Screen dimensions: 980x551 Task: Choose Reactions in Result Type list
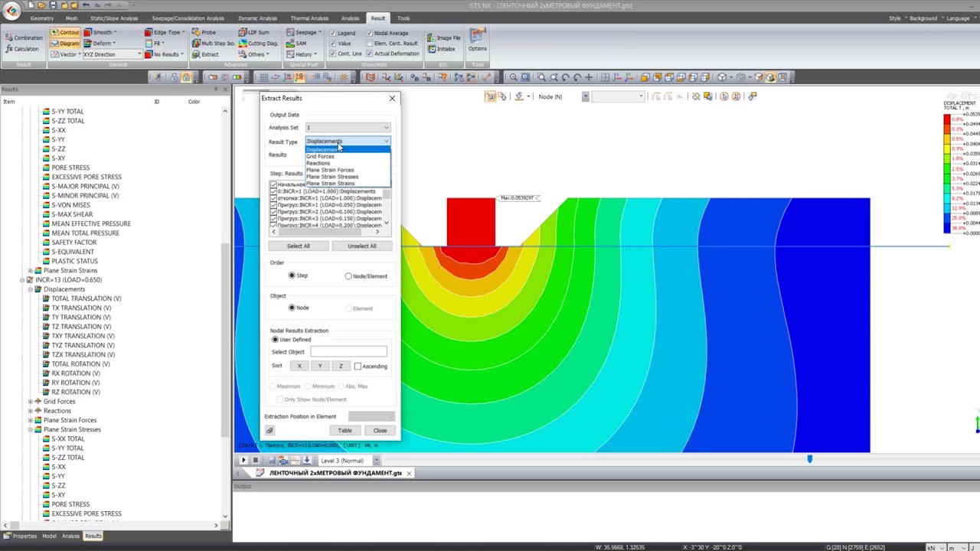point(318,163)
